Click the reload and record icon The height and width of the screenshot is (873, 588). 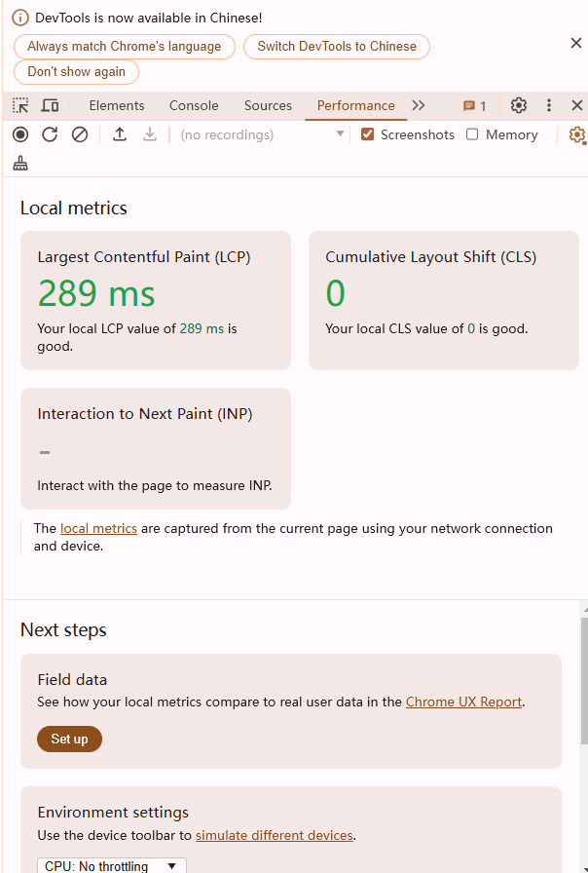pos(50,134)
